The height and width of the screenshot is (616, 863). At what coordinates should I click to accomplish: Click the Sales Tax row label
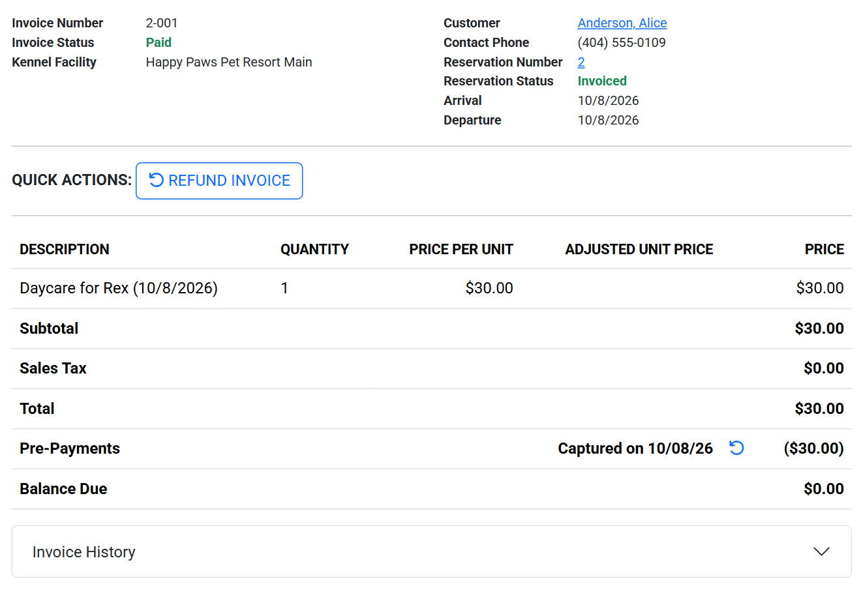tap(53, 368)
